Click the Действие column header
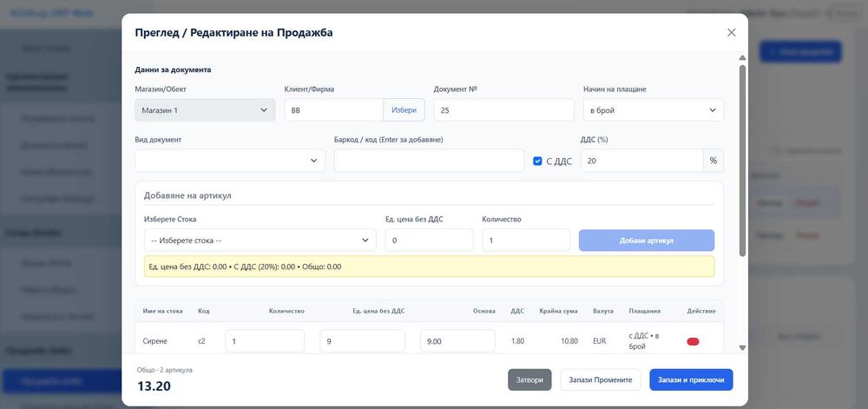 click(x=700, y=311)
